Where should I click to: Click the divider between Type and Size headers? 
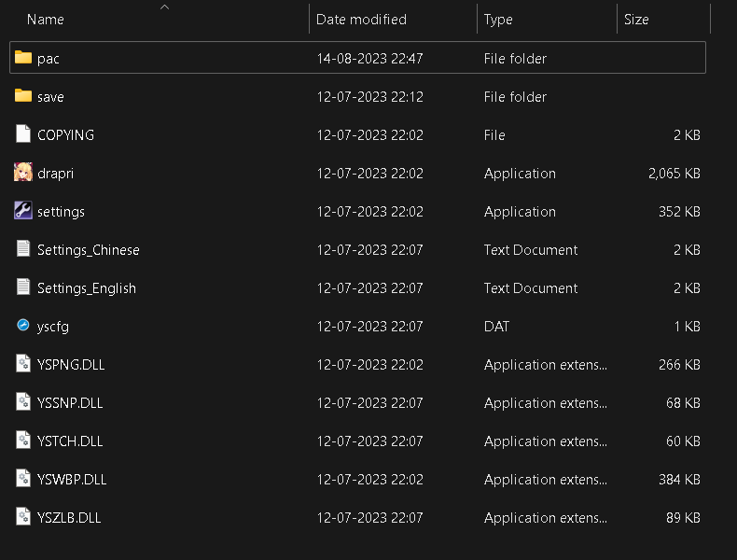pos(618,19)
